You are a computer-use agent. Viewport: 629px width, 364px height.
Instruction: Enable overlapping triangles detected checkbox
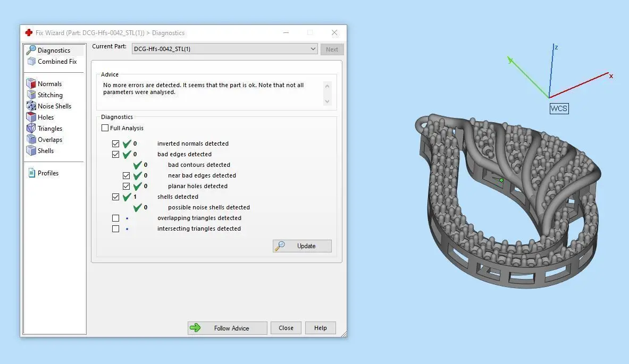(x=115, y=218)
